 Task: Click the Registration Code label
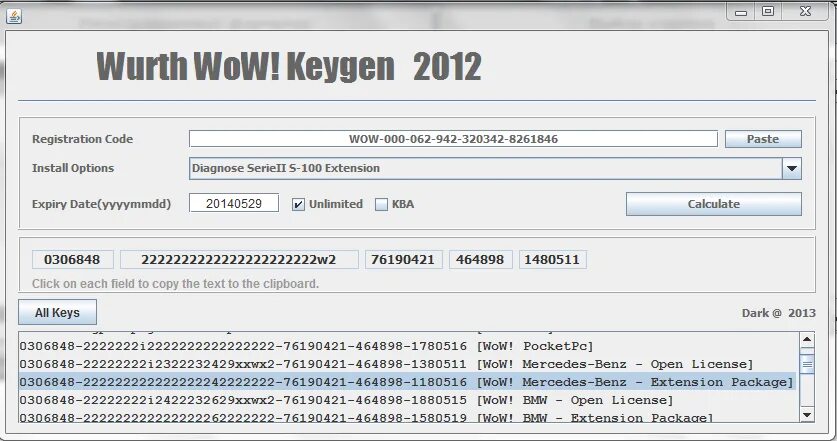(82, 139)
